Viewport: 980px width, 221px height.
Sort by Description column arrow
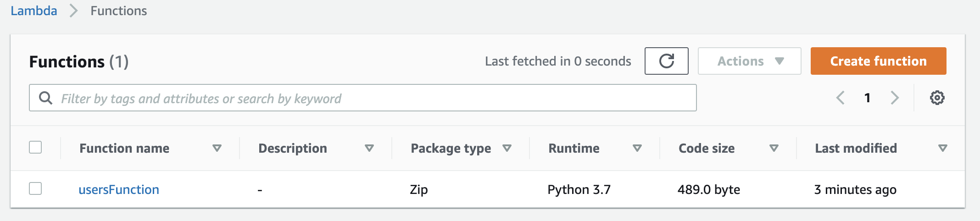click(x=369, y=148)
